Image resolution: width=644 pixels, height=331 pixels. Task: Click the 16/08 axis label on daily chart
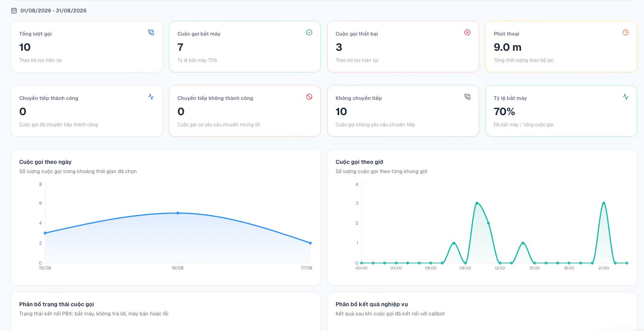[178, 268]
